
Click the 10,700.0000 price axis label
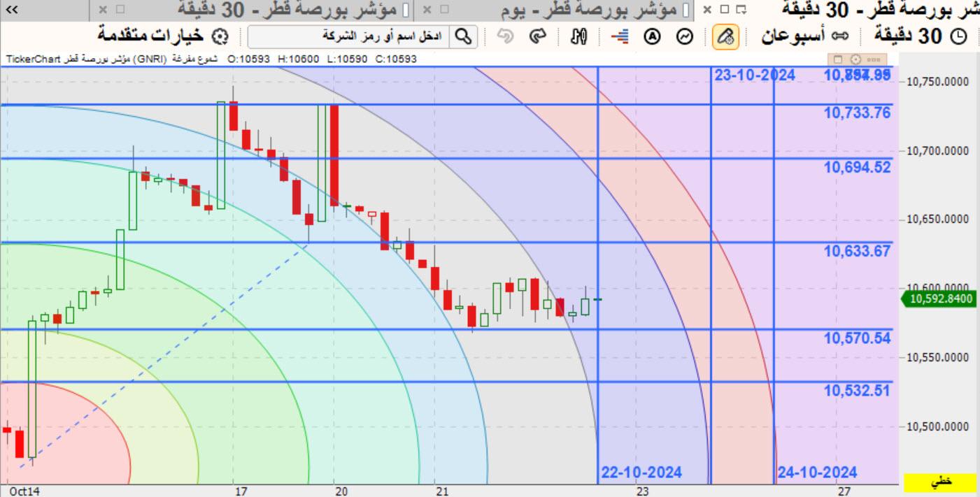pyautogui.click(x=937, y=150)
